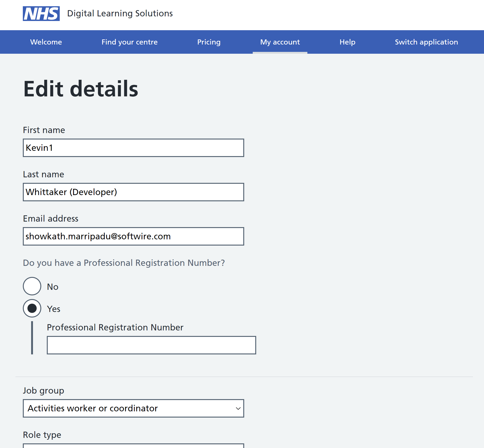Open the Job group dropdown
The image size is (484, 448).
(x=133, y=408)
